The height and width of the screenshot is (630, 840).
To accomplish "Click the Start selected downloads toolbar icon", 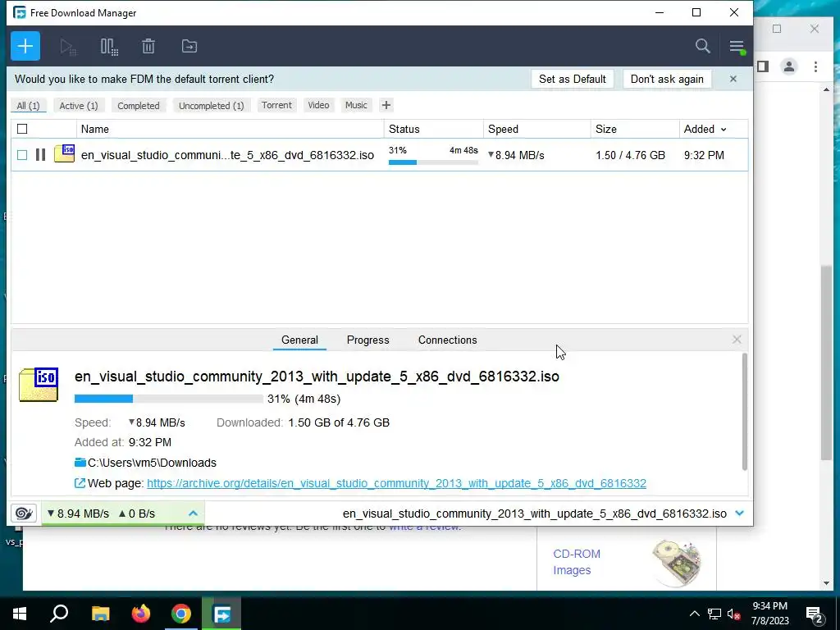I will (67, 47).
